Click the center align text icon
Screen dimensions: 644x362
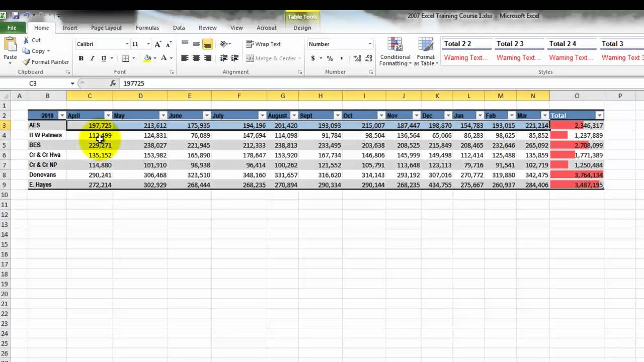pos(196,58)
